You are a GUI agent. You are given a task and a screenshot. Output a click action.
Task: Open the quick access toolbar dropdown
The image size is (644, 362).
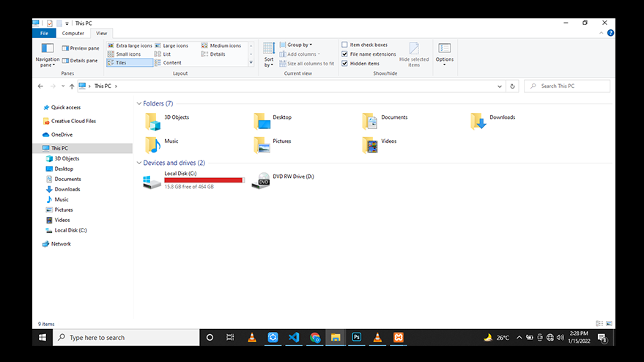67,23
